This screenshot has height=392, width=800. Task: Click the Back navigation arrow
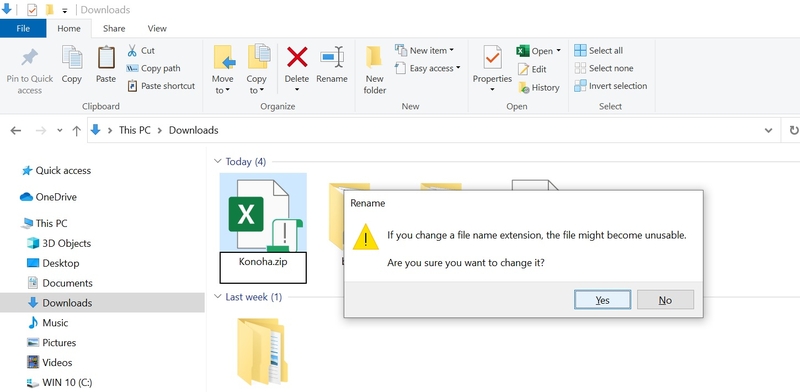[16, 131]
